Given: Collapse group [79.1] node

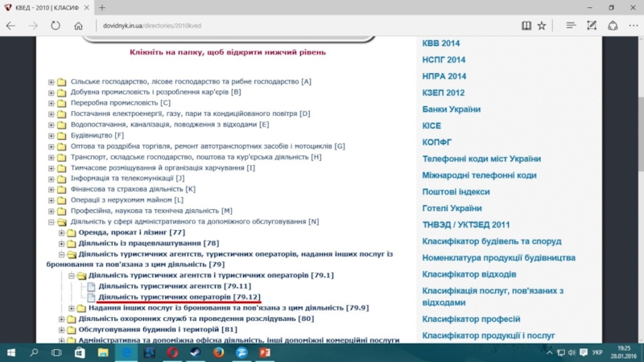Looking at the screenshot, I should [x=71, y=276].
